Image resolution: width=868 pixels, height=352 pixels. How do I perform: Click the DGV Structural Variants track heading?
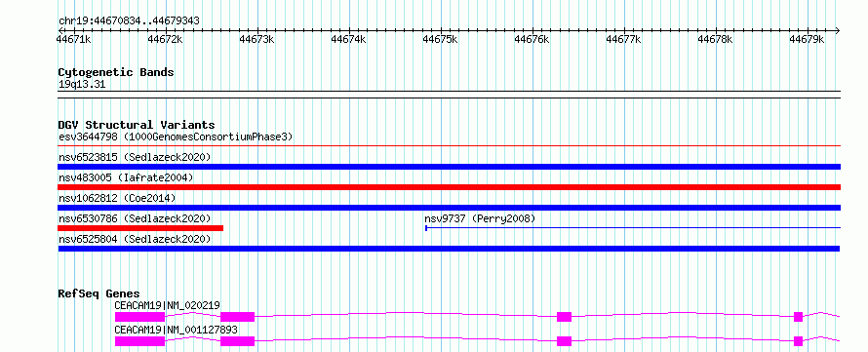click(137, 125)
